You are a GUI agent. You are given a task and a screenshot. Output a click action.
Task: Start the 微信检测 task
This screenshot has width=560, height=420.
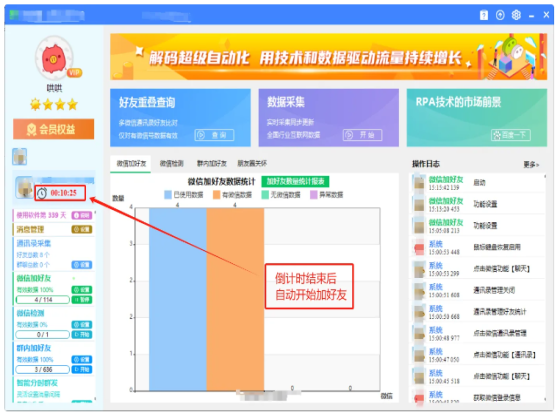tap(82, 334)
